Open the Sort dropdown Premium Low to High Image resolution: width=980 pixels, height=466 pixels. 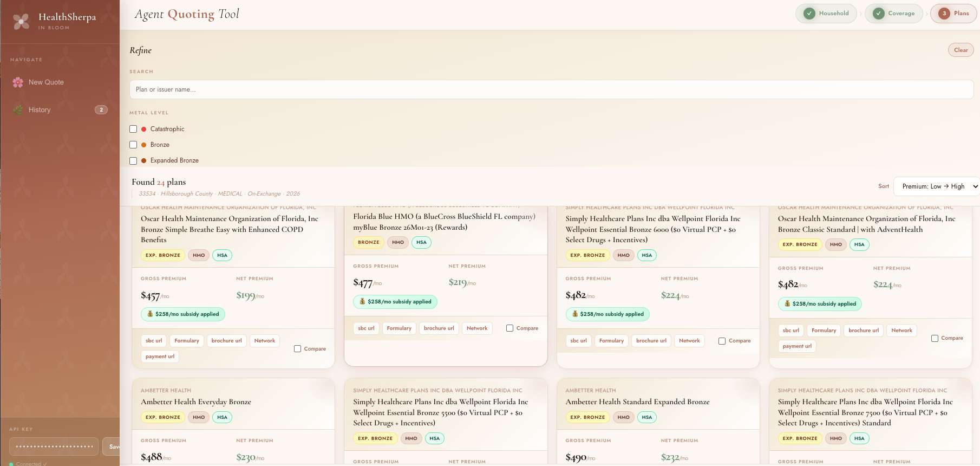(936, 186)
